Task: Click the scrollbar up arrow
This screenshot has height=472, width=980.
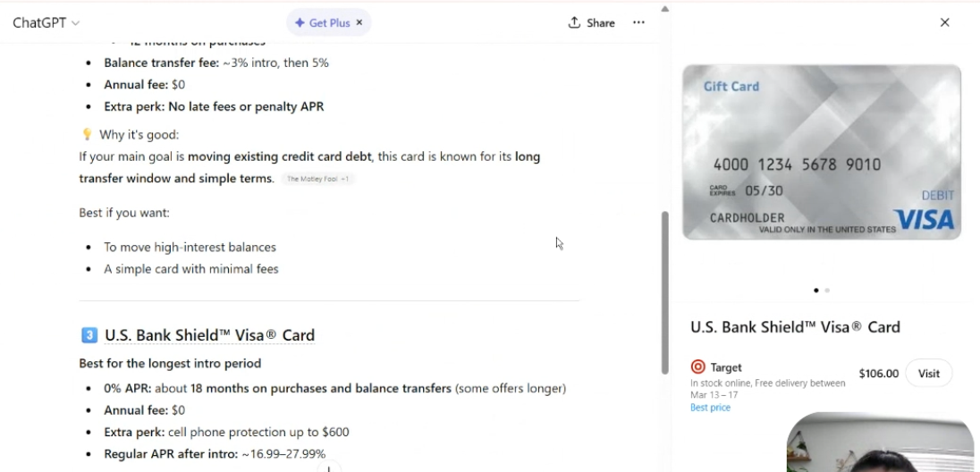Action: [x=664, y=9]
